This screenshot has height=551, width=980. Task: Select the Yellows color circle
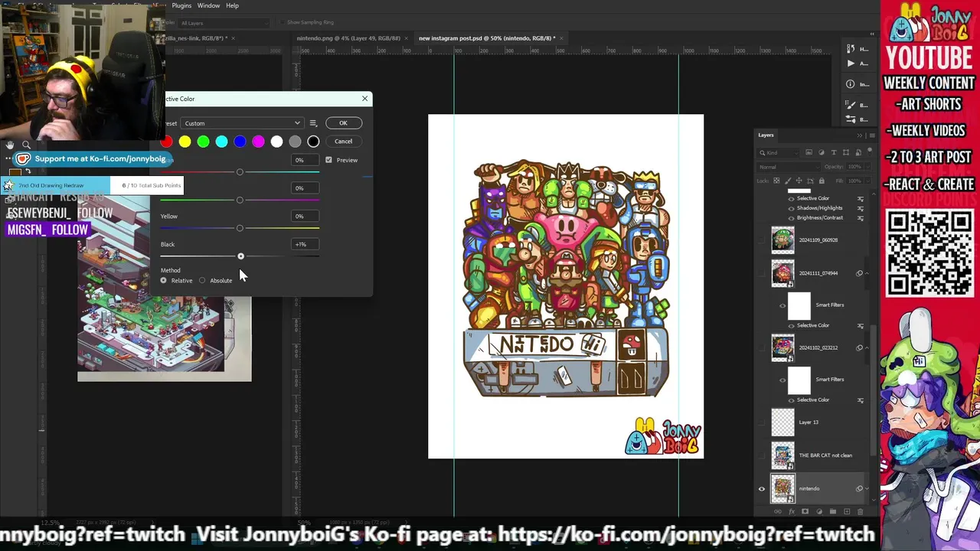185,142
